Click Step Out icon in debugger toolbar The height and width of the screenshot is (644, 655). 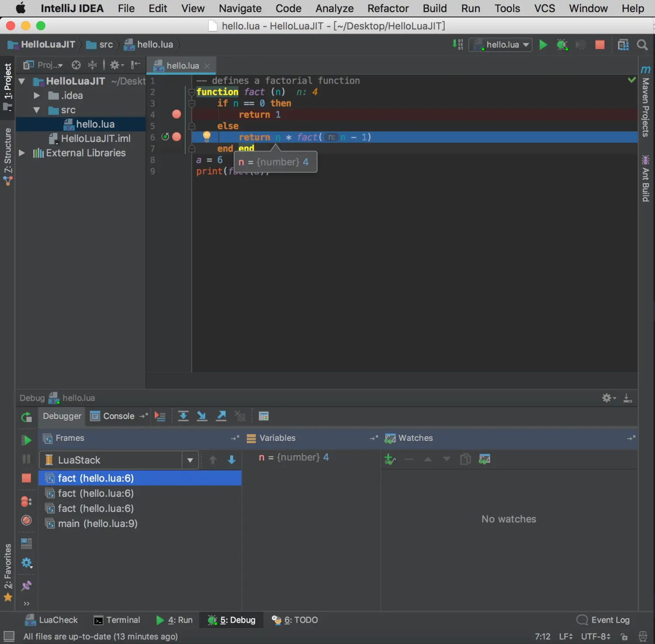pos(221,416)
